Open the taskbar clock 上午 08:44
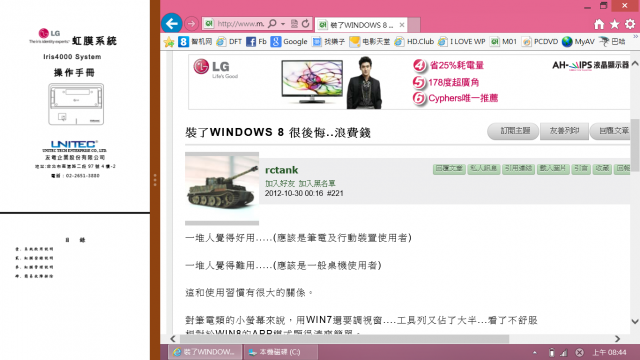The image size is (640, 360). coord(609,352)
